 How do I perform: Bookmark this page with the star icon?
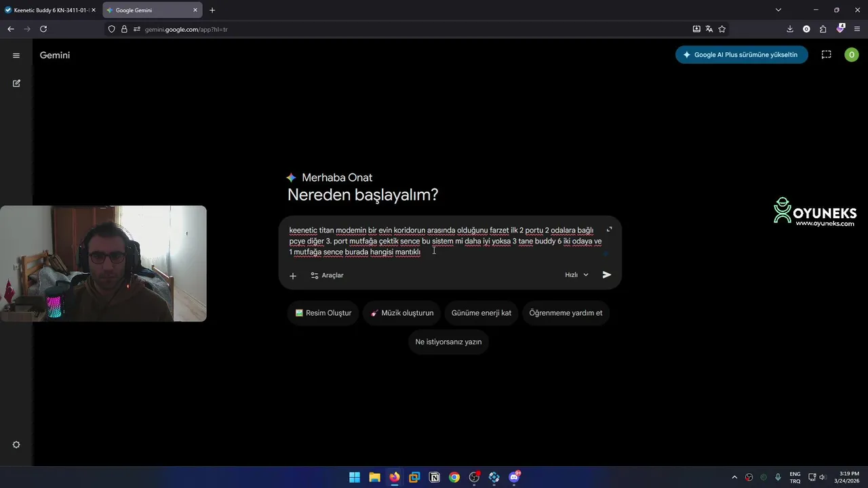click(x=722, y=29)
